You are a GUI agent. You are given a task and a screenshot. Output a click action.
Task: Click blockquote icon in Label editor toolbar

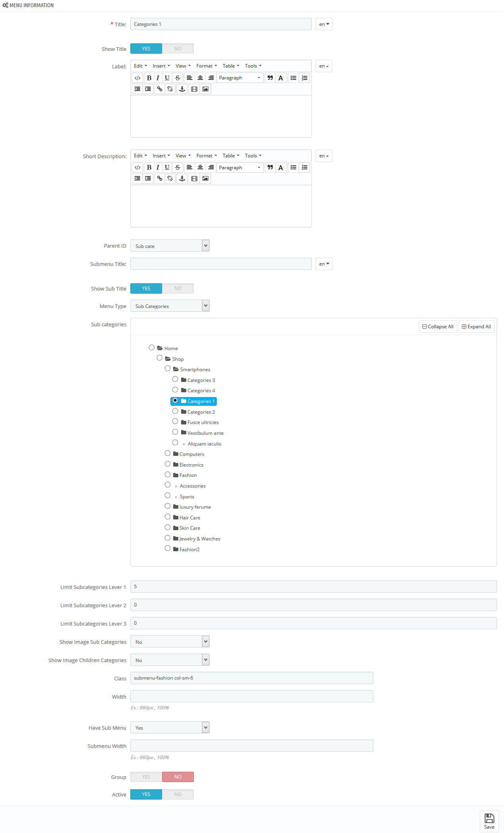click(270, 78)
